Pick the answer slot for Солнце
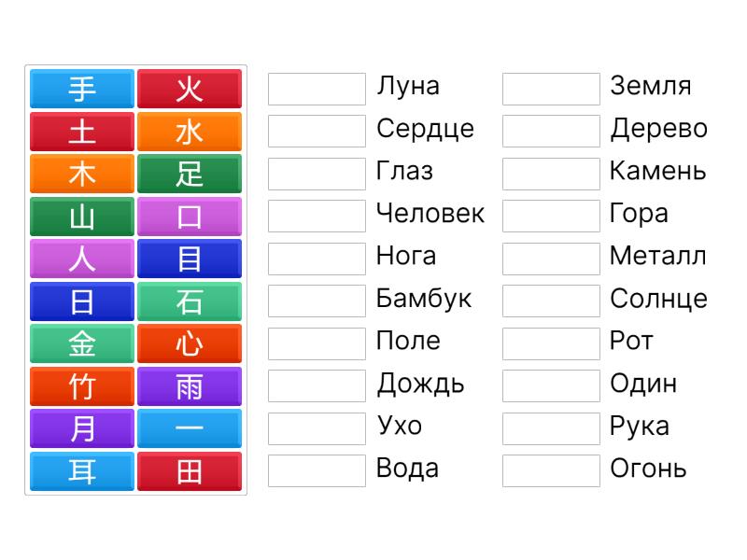 [x=551, y=301]
